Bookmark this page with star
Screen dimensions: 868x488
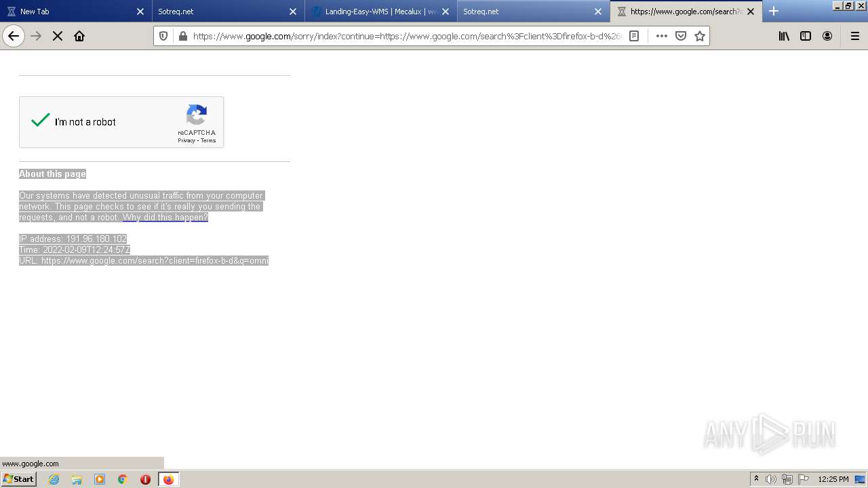[x=700, y=36]
